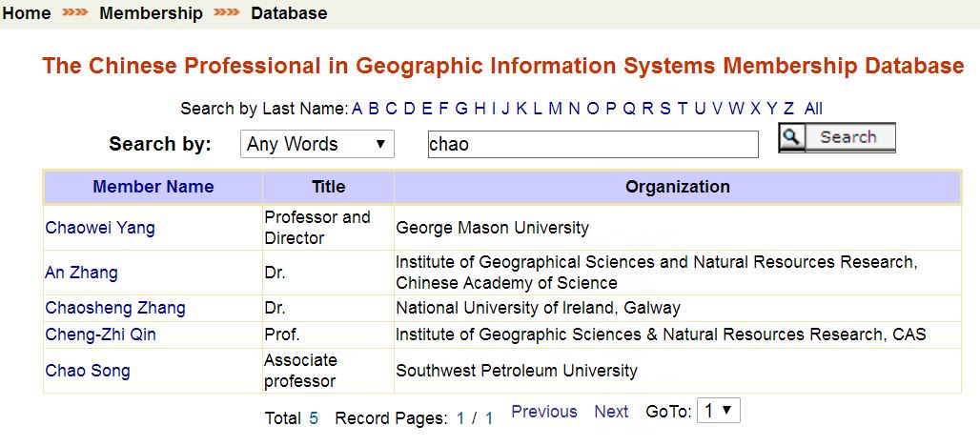Viewport: 980px width, 446px height.
Task: Open Chaowei Yang's member profile
Action: (x=100, y=228)
